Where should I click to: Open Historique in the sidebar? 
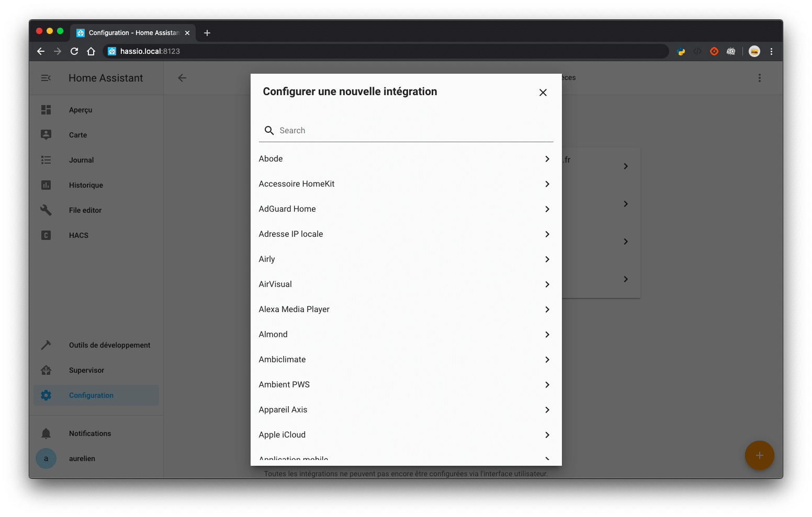(96, 185)
